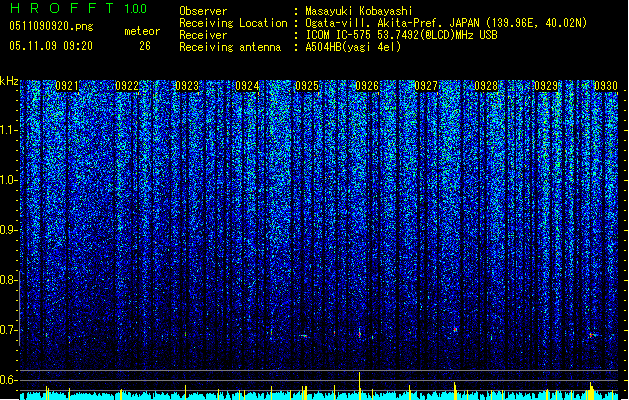Click the 0.9 kHz frequency axis label
This screenshot has height=400, width=629.
pos(9,230)
